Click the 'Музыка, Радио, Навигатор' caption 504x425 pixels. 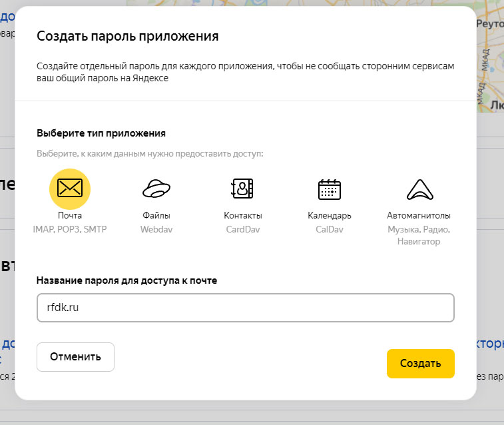(419, 235)
